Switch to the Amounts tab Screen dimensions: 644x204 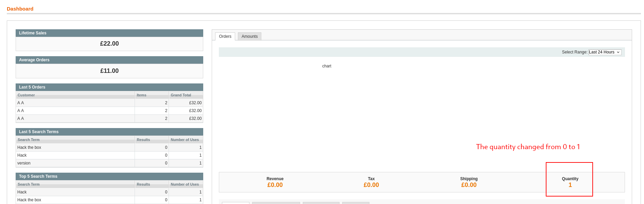coord(249,36)
